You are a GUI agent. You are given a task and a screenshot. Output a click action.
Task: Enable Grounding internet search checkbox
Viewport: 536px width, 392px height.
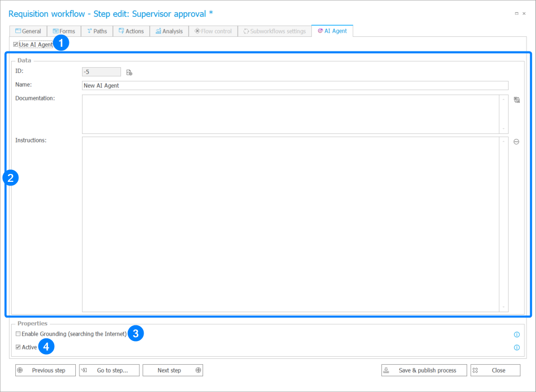point(18,334)
